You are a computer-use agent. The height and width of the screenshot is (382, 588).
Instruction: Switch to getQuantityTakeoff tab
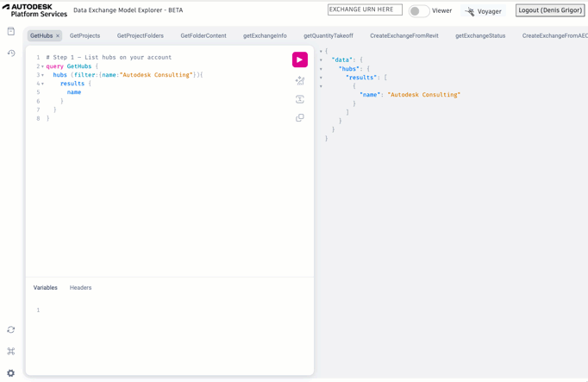(328, 35)
